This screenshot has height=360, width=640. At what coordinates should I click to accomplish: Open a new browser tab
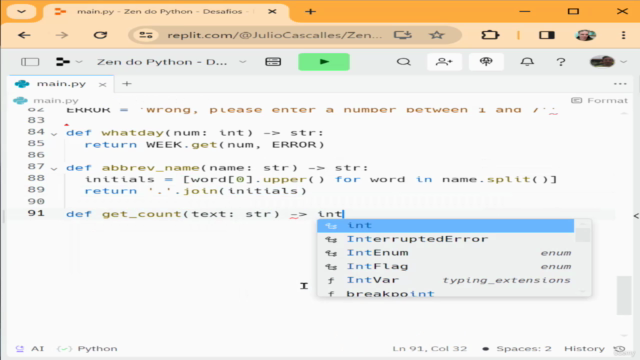(x=310, y=11)
